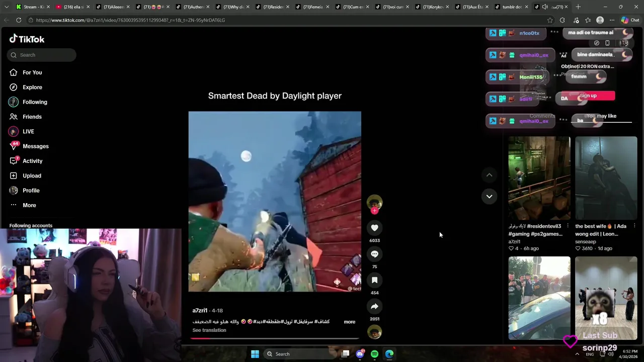
Task: Reload the page with browser refresh icon
Action: (19, 20)
